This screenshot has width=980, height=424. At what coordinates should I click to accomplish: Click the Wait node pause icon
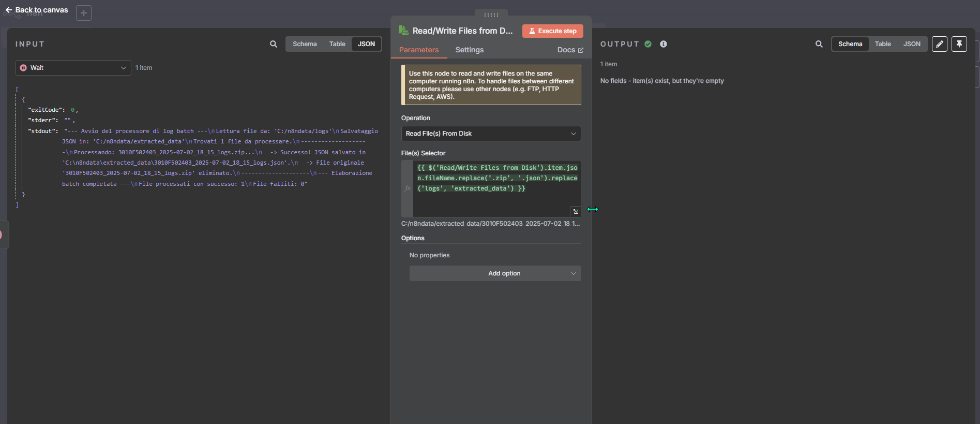click(x=23, y=68)
